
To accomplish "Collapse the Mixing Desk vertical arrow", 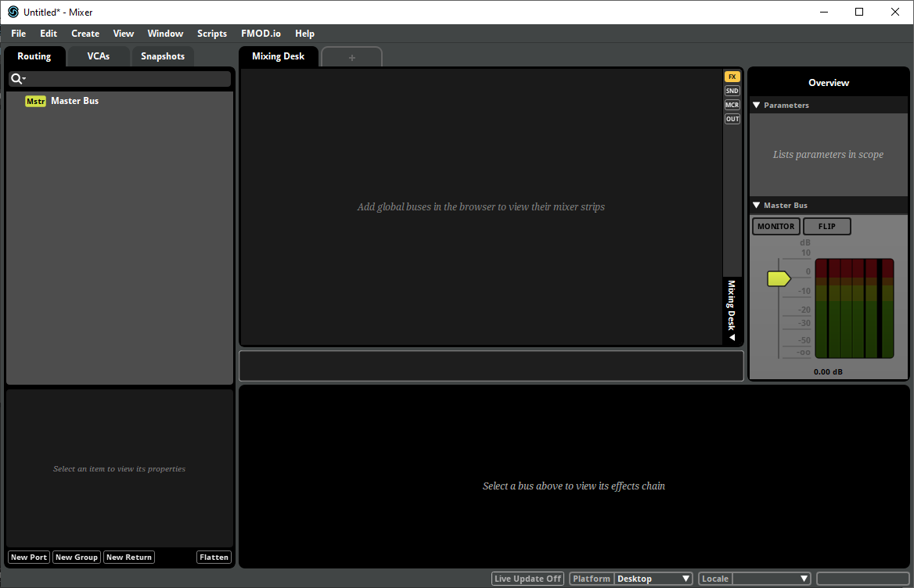I will coord(732,337).
